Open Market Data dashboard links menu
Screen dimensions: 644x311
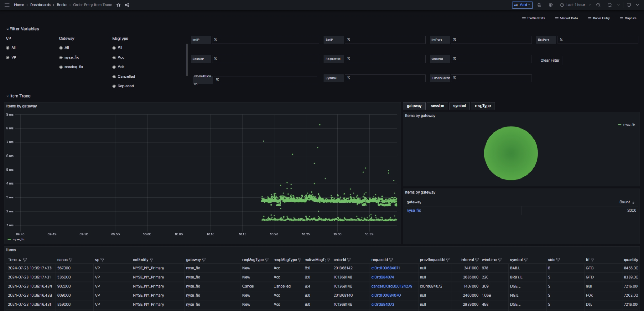[x=567, y=18]
